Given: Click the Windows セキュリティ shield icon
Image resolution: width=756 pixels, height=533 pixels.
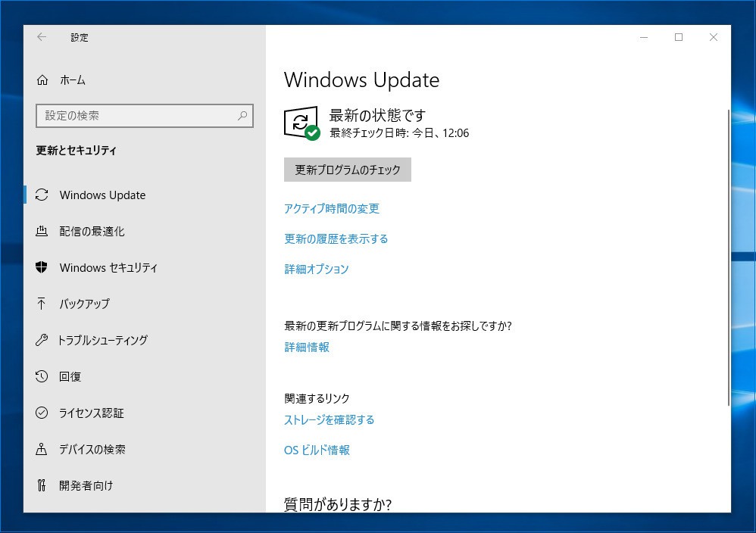Looking at the screenshot, I should (x=42, y=267).
